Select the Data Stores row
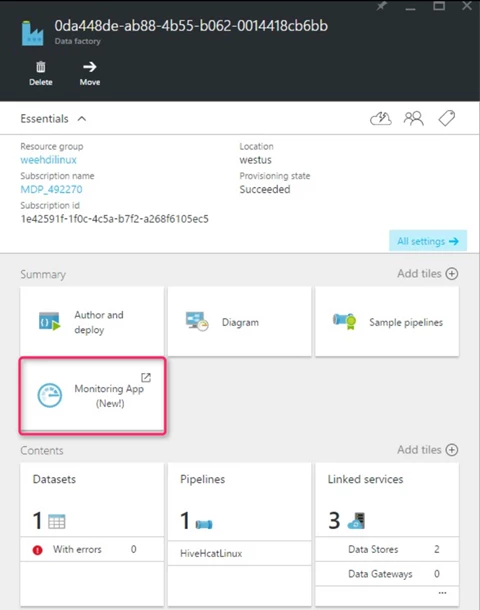This screenshot has width=480, height=610. [x=387, y=549]
